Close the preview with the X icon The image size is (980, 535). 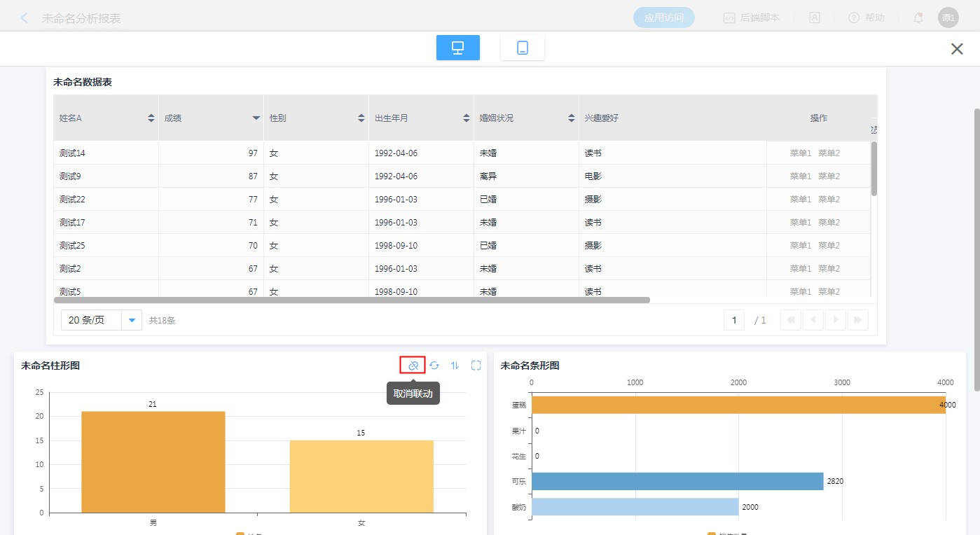click(x=957, y=48)
